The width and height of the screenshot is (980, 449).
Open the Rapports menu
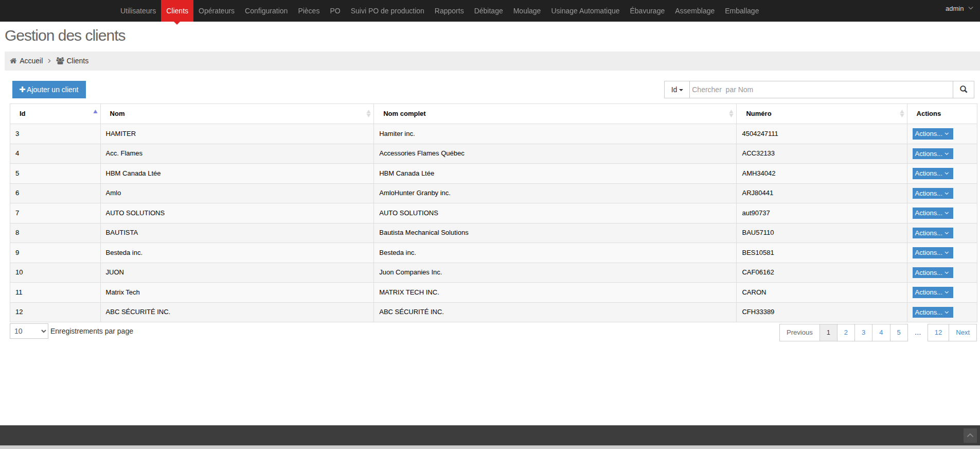tap(449, 11)
